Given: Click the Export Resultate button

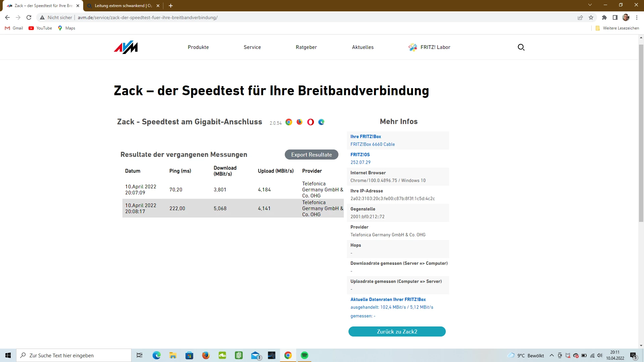Looking at the screenshot, I should (311, 155).
